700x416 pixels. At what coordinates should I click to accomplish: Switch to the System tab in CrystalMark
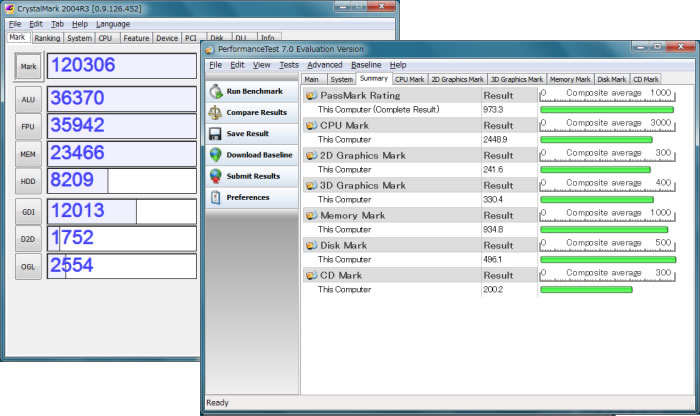(x=79, y=38)
